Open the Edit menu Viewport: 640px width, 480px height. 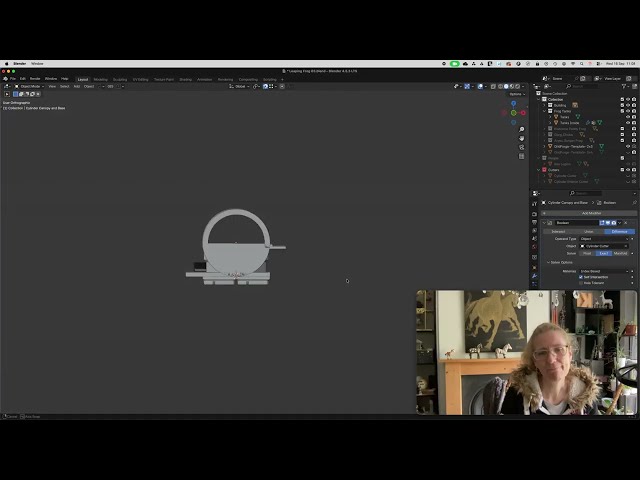pyautogui.click(x=23, y=79)
